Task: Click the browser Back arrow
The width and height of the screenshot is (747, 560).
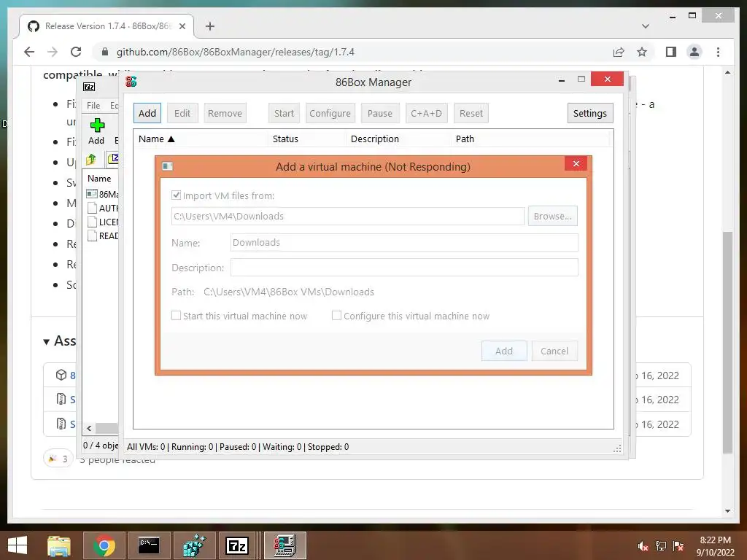Action: point(29,52)
